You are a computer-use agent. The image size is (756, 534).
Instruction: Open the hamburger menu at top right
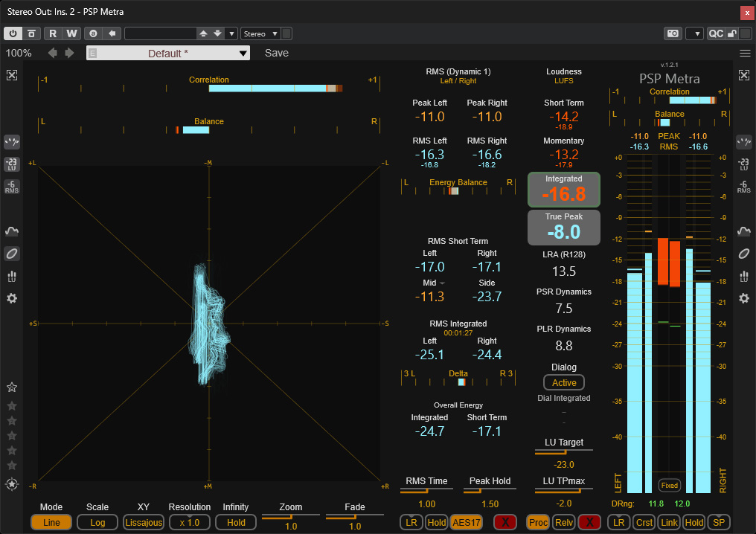pos(745,53)
